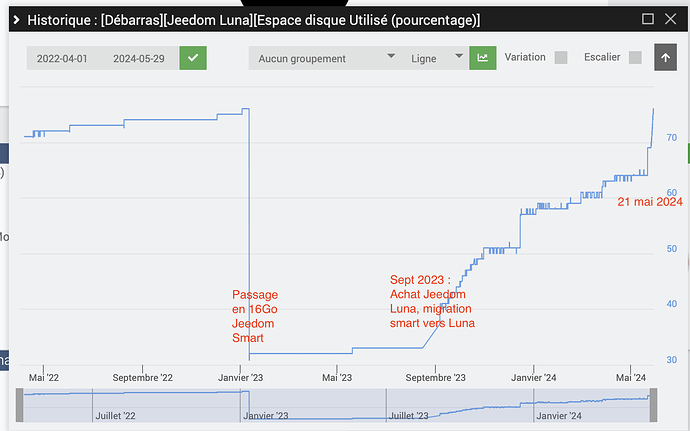Screen dimensions: 690x431
Task: Click the 'Janvier '23' x-axis label
Action: click(241, 378)
